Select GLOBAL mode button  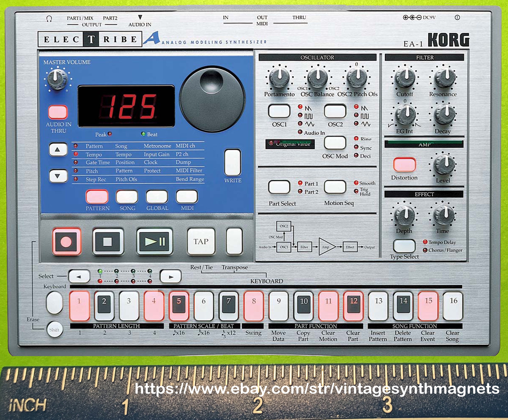(157, 196)
